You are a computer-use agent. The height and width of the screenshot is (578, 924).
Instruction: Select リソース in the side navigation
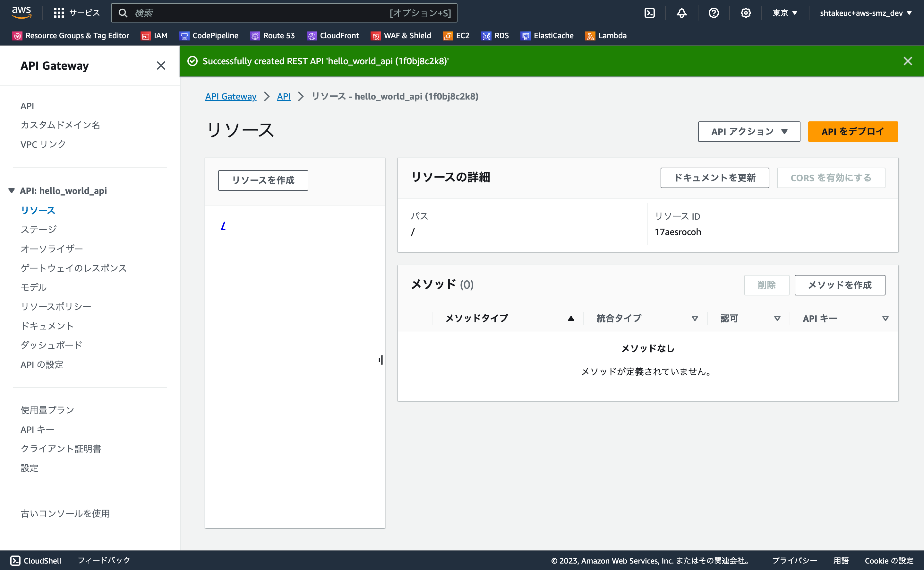point(38,210)
